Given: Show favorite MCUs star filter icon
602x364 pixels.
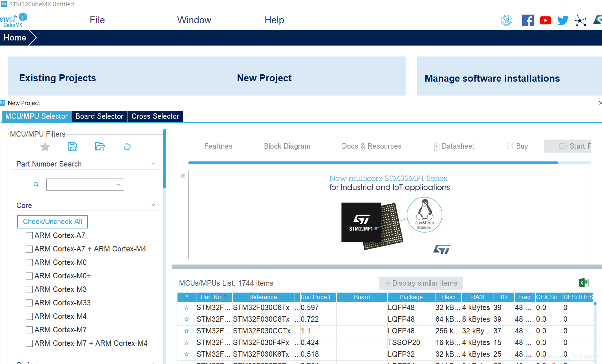Looking at the screenshot, I should 45,147.
